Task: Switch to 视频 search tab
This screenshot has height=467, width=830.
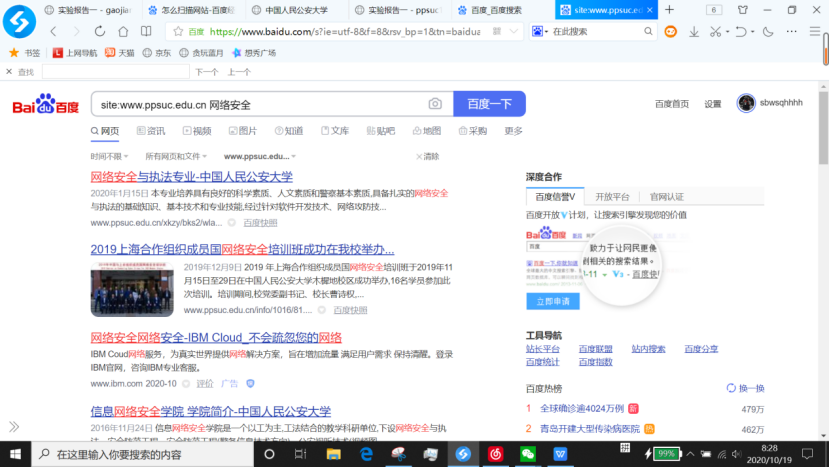Action: tap(197, 131)
